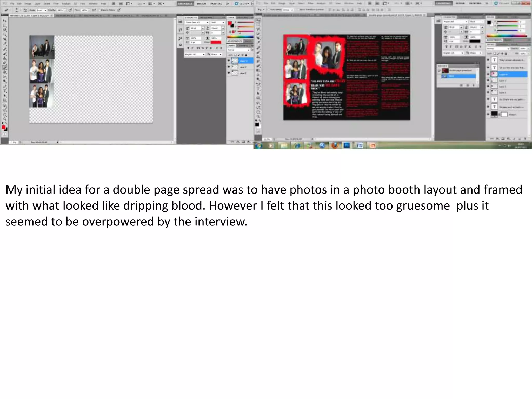The image size is (532, 399).
Task: Click the red foreground color in the tools panel
Action: tap(4, 127)
